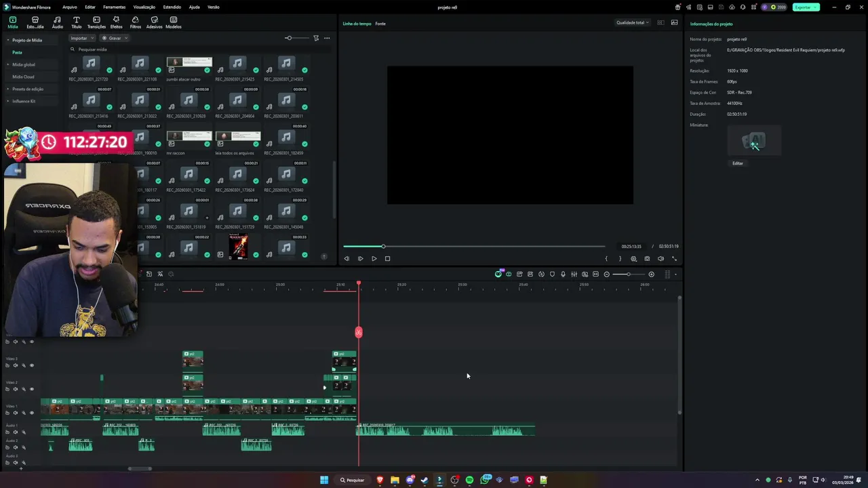868x488 pixels.
Task: Click the timeline audio mixer icon
Action: [x=574, y=274]
